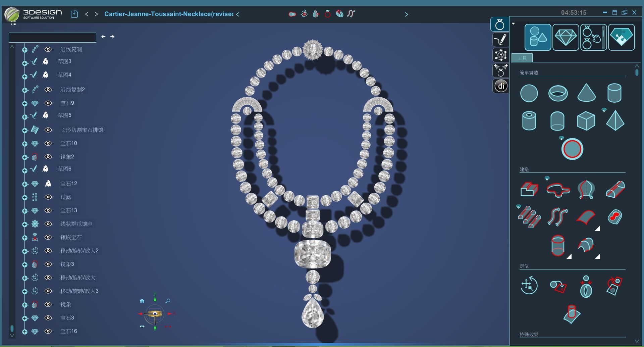Click the tool panel scrollbar thumb

(x=637, y=72)
